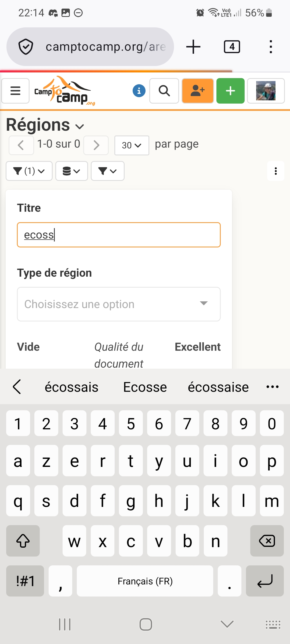Tap the orange add-user button
This screenshot has width=290, height=644.
coord(198,91)
